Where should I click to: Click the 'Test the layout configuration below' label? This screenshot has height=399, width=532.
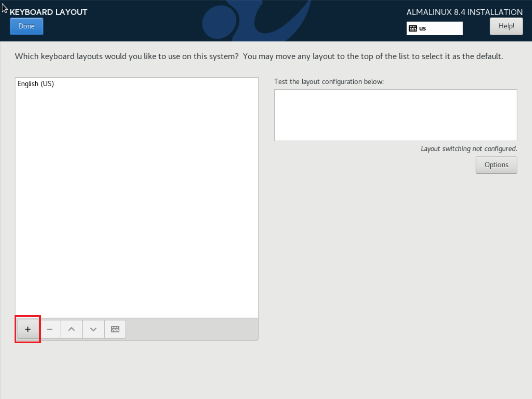[329, 82]
